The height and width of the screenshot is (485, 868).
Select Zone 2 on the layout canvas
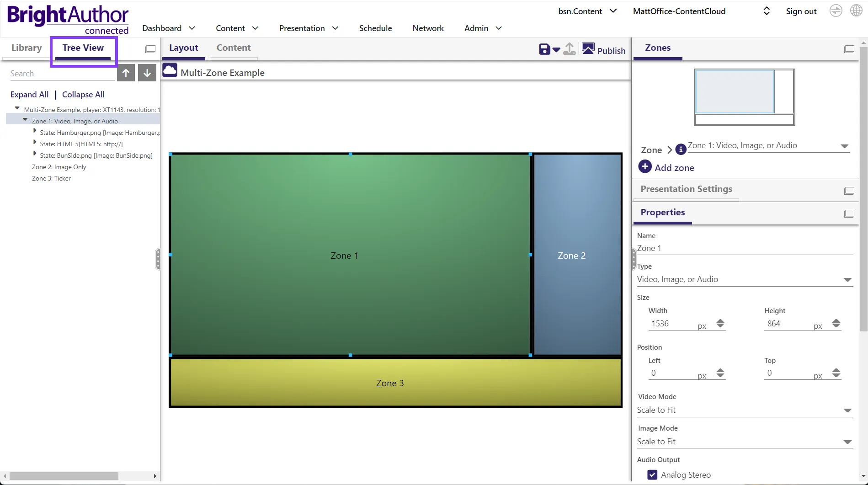pyautogui.click(x=577, y=255)
